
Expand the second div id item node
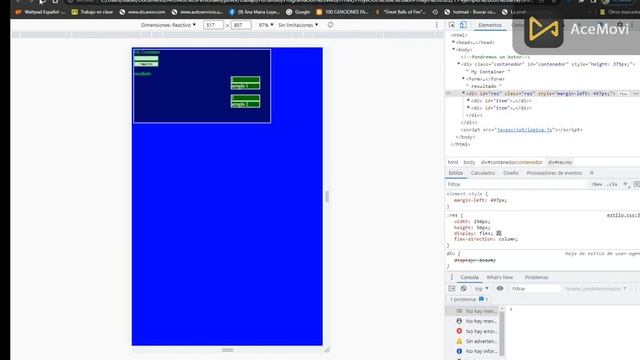(x=468, y=108)
